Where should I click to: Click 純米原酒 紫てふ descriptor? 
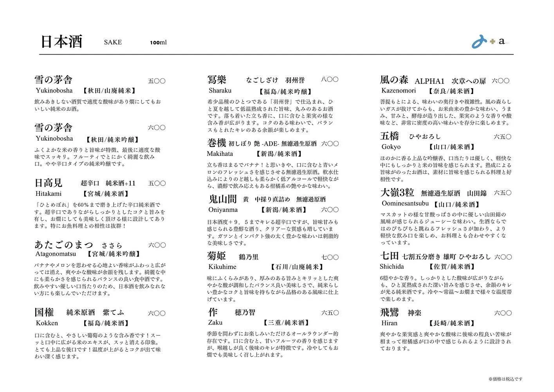[95, 313]
